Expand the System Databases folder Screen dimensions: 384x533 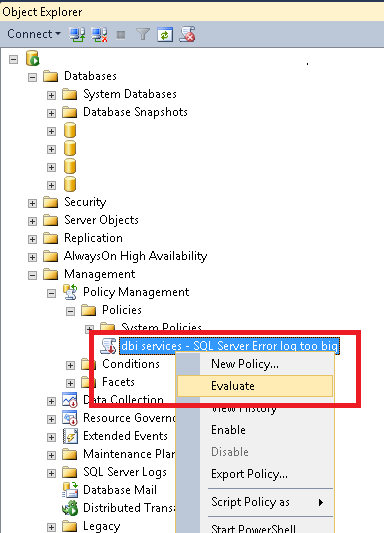click(x=51, y=95)
